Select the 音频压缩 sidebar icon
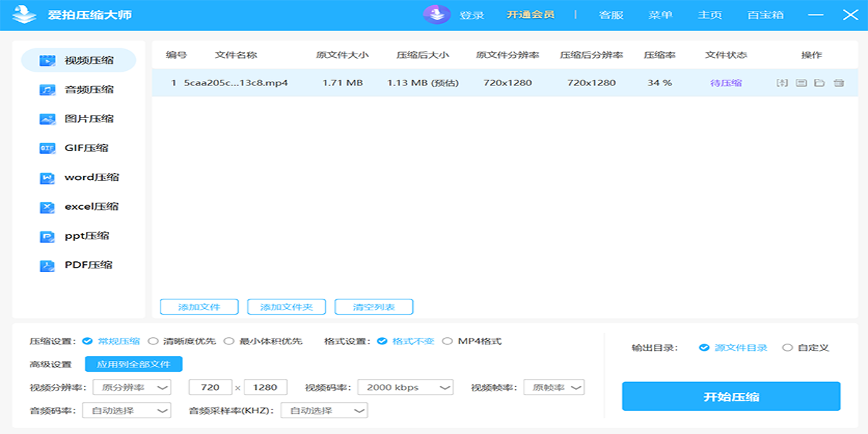 pos(48,90)
